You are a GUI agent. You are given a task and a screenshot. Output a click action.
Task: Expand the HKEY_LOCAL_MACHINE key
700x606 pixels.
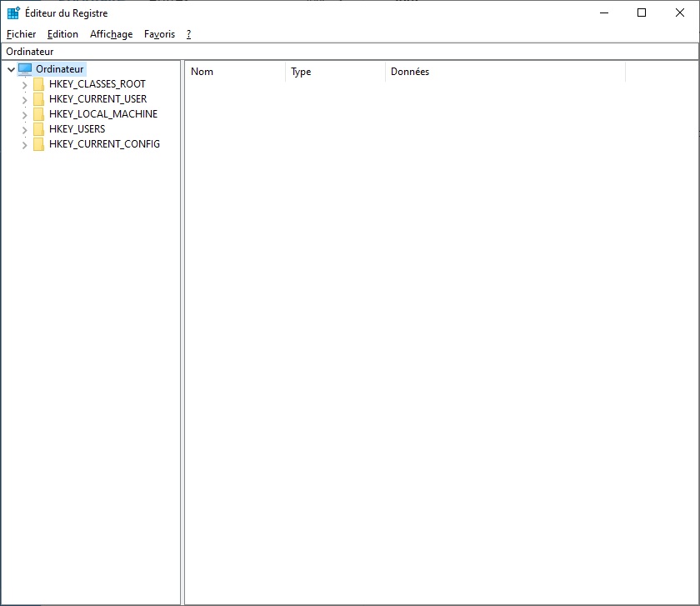24,115
